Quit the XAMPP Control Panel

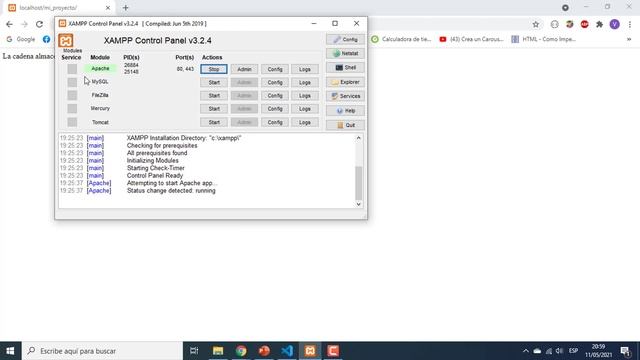(x=345, y=125)
